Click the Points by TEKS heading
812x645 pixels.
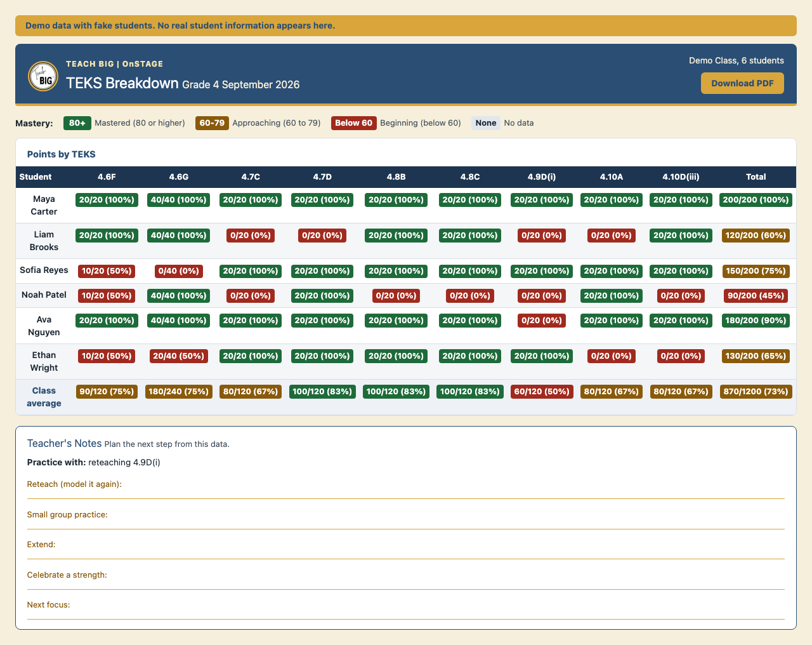point(62,154)
